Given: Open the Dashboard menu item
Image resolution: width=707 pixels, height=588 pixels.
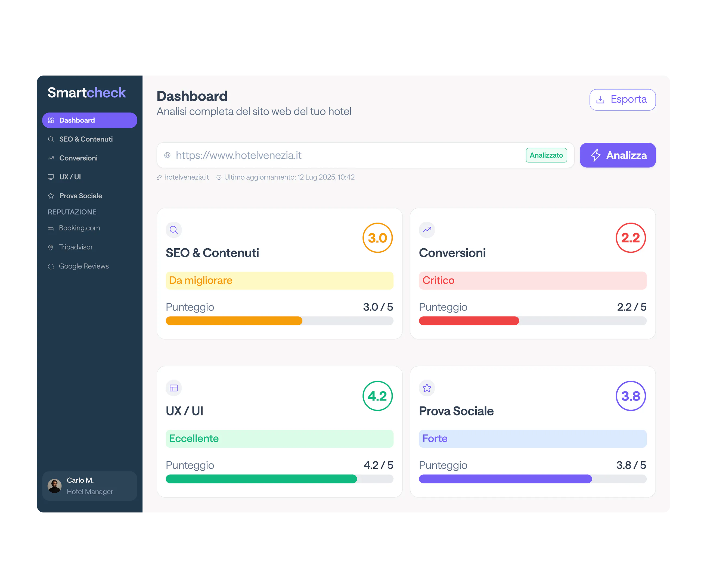Looking at the screenshot, I should [x=89, y=120].
